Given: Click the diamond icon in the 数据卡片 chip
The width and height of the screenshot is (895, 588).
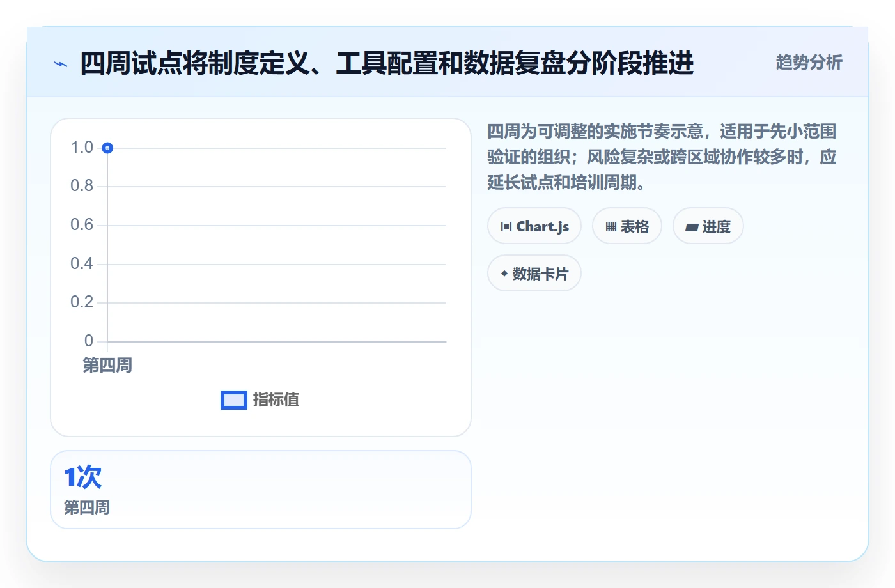Looking at the screenshot, I should 504,274.
